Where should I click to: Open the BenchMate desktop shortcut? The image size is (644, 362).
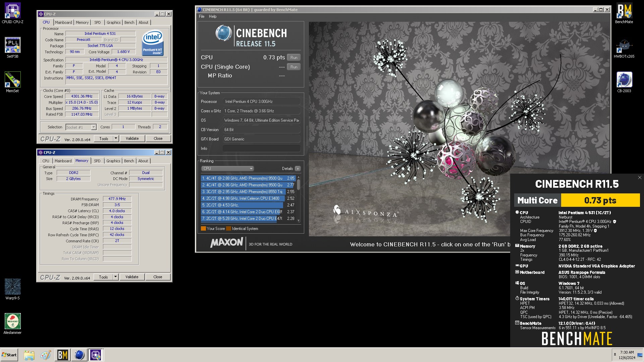pos(624,13)
